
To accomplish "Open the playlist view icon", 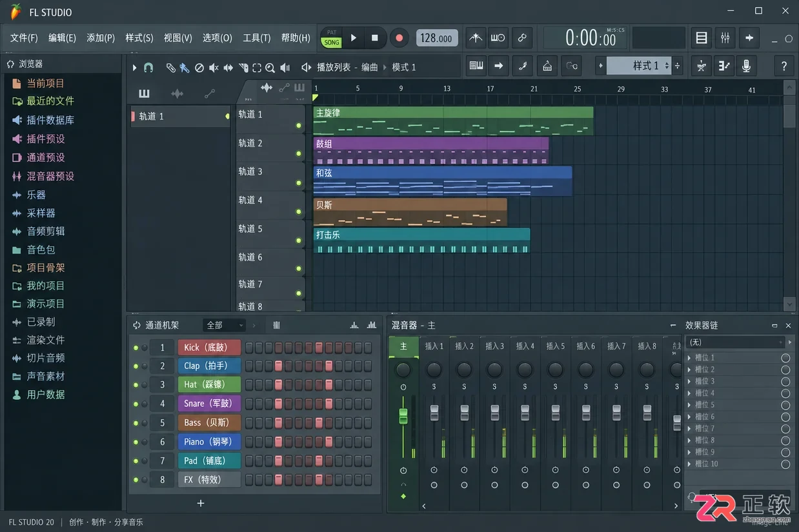I will (701, 38).
